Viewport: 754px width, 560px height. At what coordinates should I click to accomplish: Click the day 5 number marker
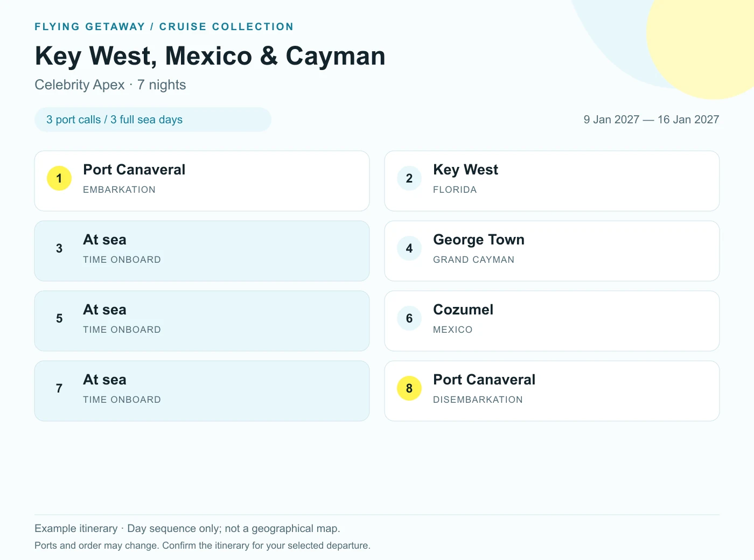[59, 318]
